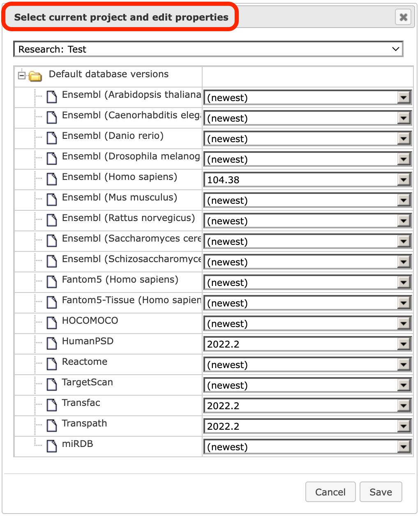This screenshot has height=516, width=420.
Task: Select the Ensembl (Danio rerio) row label
Action: pyautogui.click(x=113, y=136)
